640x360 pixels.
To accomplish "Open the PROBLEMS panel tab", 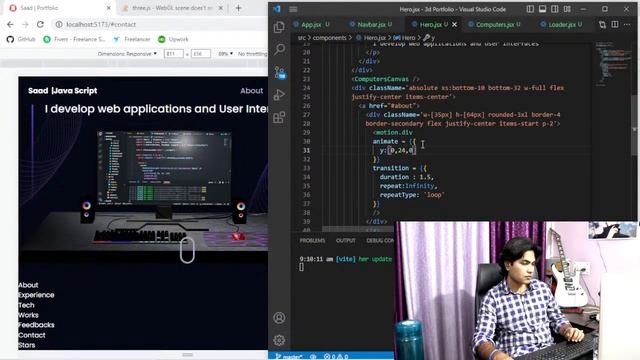I will pos(312,240).
